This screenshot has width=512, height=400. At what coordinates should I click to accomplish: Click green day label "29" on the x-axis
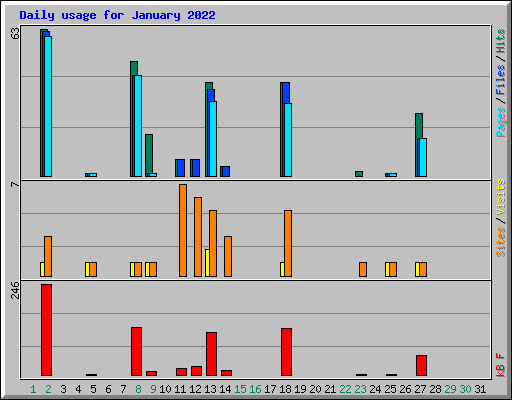450,389
